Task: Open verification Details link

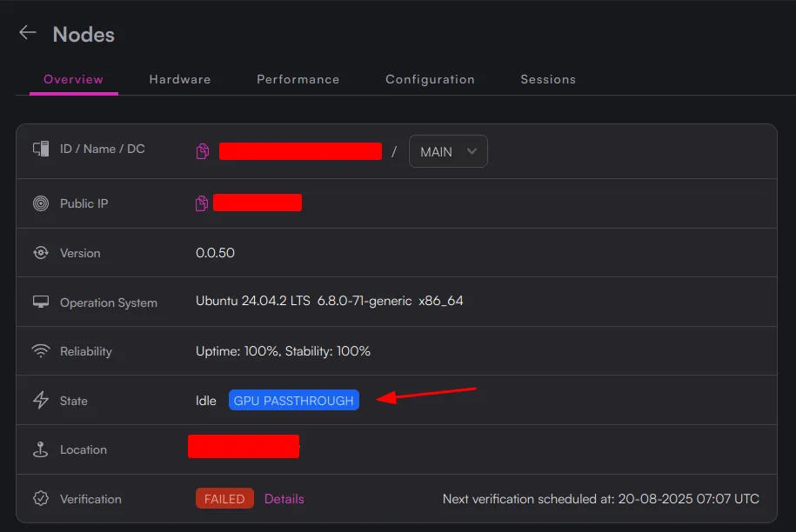Action: [x=284, y=499]
